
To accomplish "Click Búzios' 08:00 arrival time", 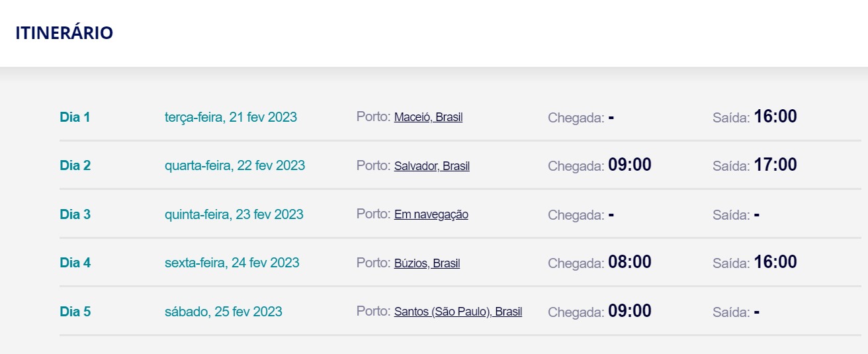I will (629, 262).
